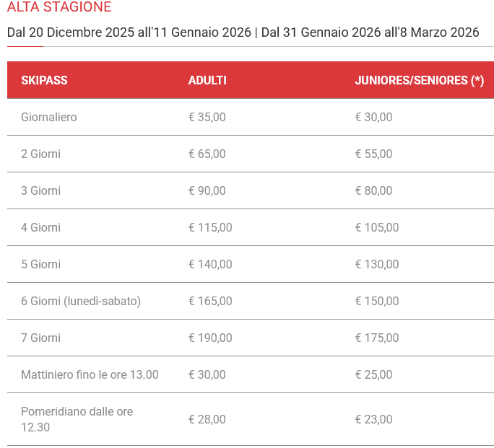Viewport: 494px width, 448px height.
Task: Select the Giornaliero row label
Action: pyautogui.click(x=49, y=117)
